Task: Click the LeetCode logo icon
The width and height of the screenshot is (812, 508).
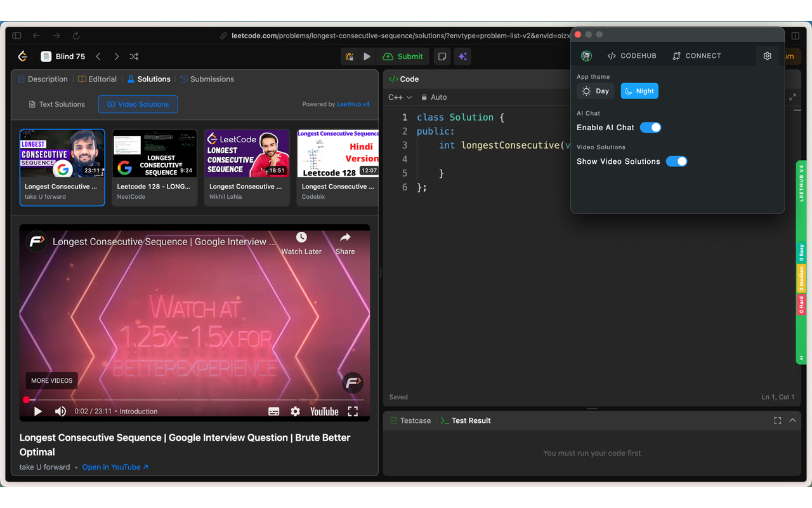Action: click(23, 57)
